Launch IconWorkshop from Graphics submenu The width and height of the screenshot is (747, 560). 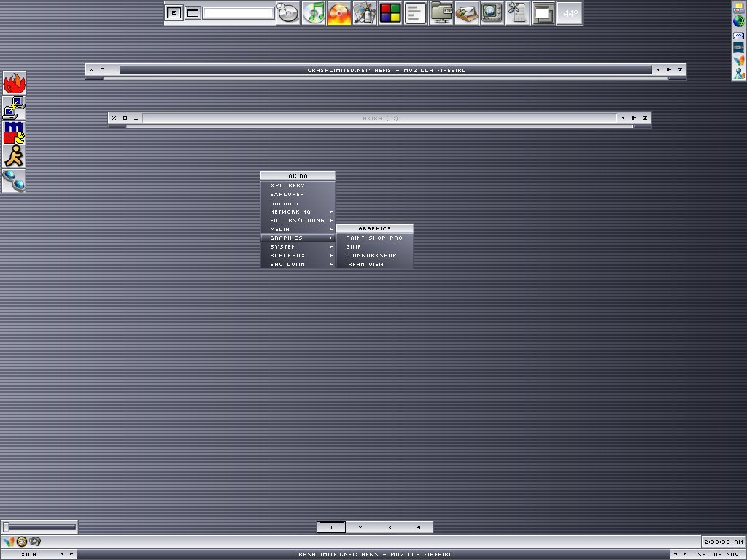coord(374,255)
